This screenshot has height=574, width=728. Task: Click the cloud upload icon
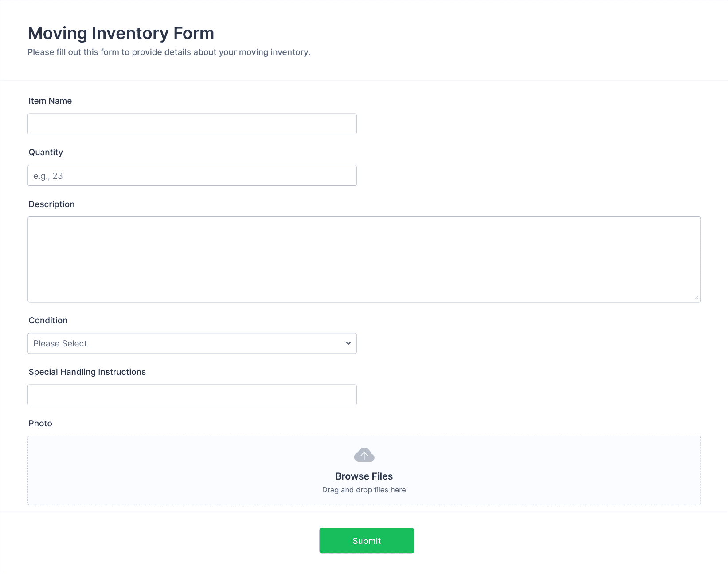(x=364, y=455)
